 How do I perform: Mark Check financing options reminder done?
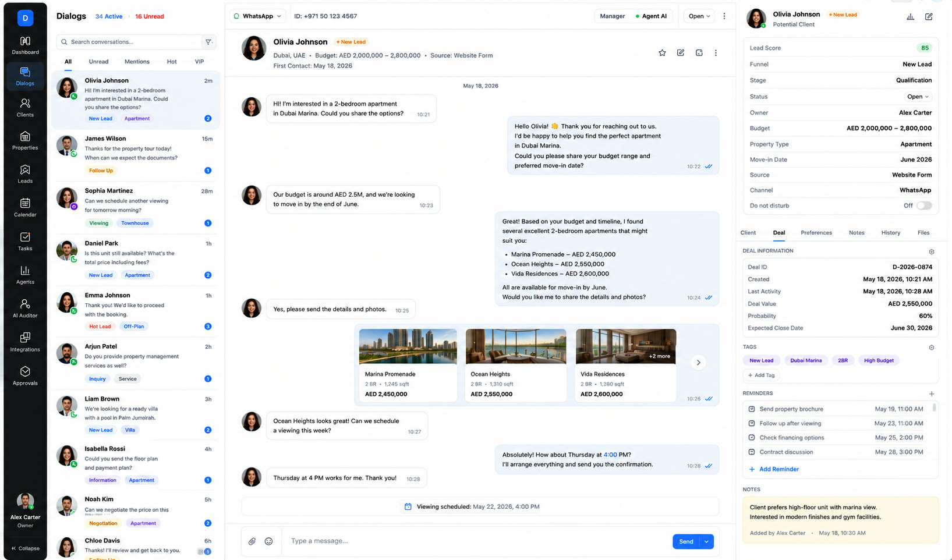tap(752, 438)
